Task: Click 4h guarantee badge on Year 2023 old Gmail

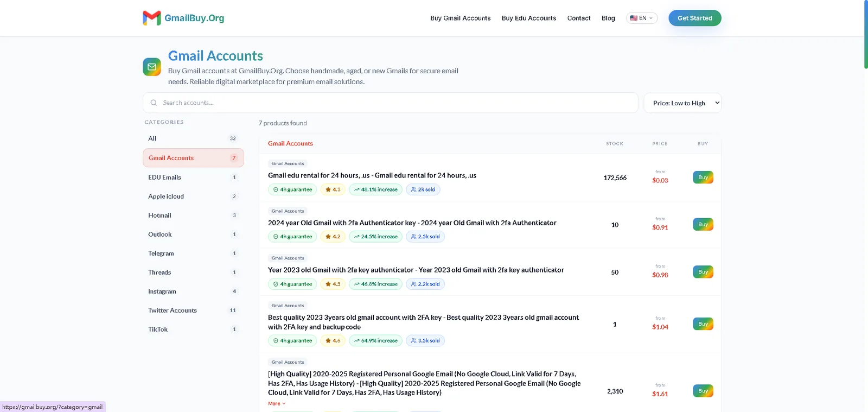Action: [292, 284]
